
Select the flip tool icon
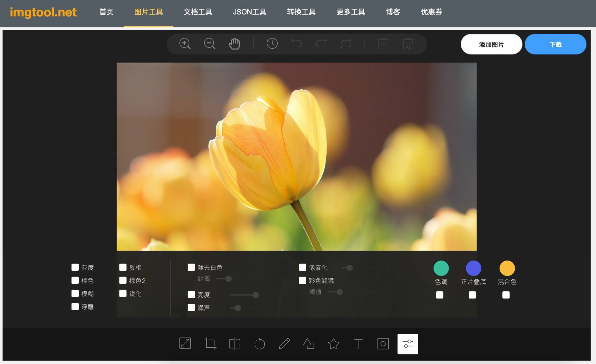pos(235,344)
